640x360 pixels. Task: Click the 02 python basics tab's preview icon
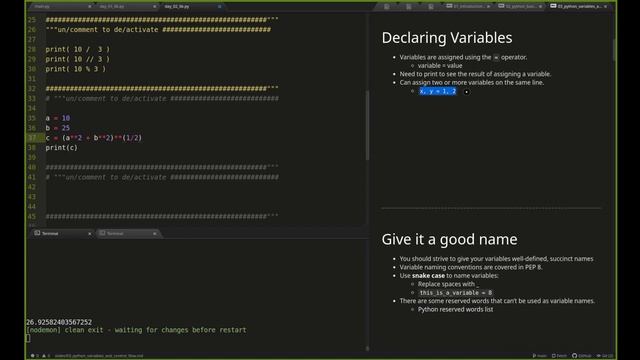point(501,6)
